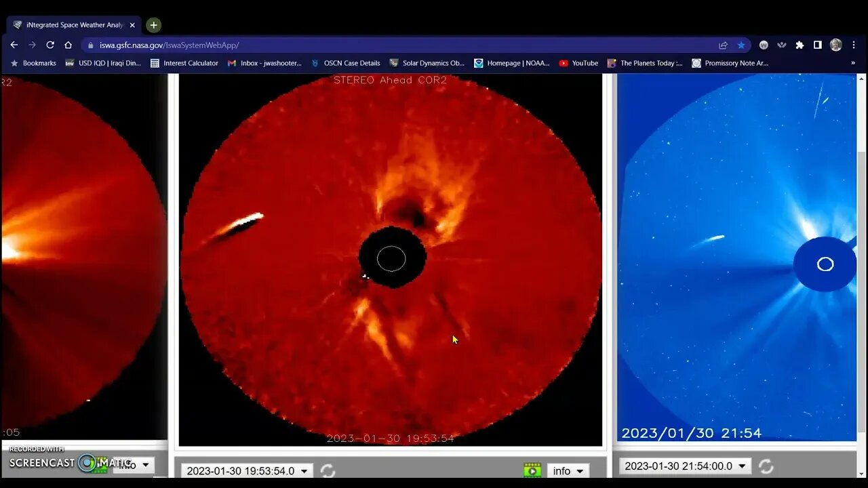Open the Homepage NOAA bookmark
868x488 pixels.
pyautogui.click(x=512, y=63)
